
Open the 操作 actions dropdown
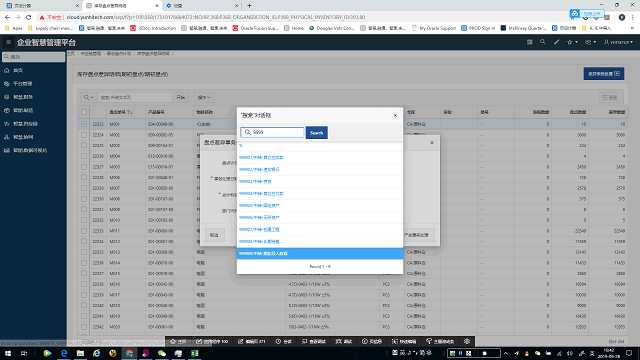point(204,97)
